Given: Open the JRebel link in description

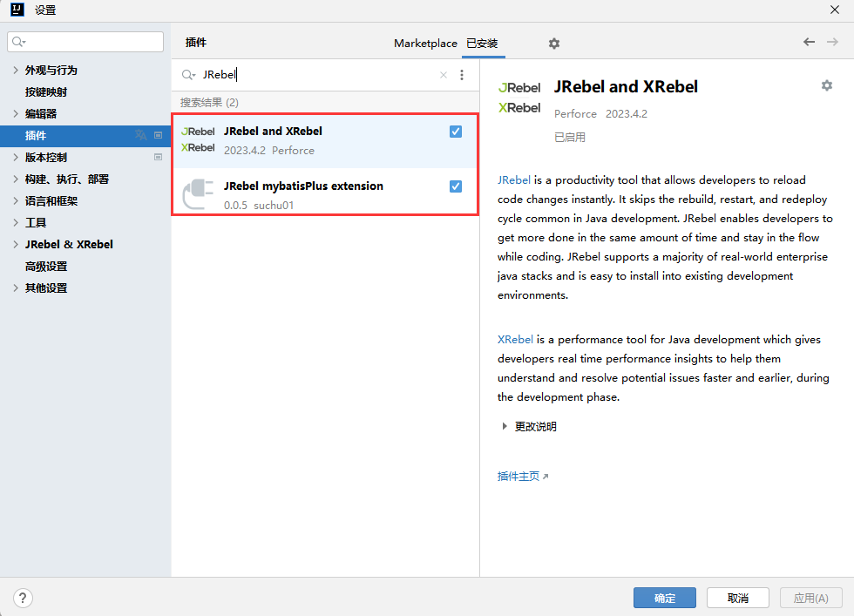Looking at the screenshot, I should (x=513, y=180).
